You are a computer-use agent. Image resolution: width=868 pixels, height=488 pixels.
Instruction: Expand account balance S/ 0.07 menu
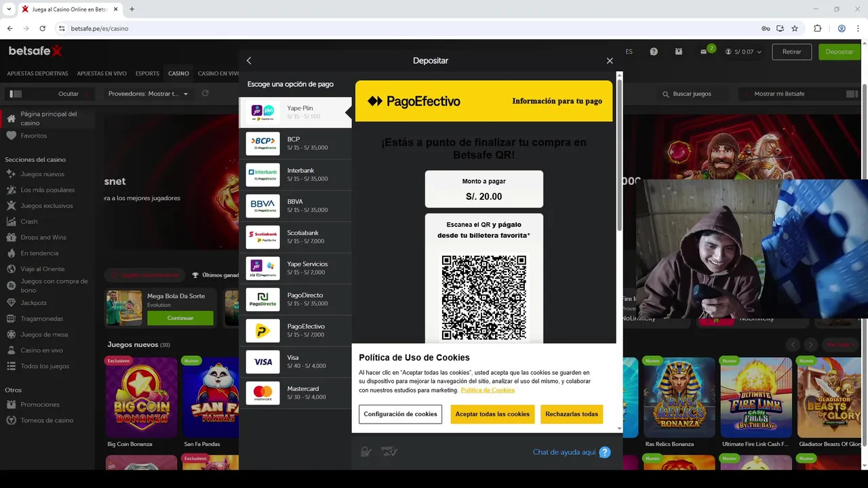(x=743, y=52)
